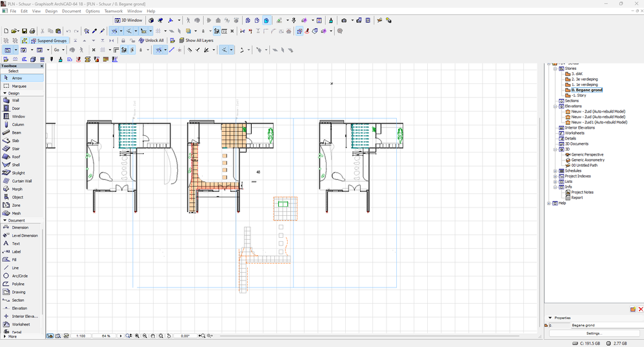Expand the Schedules tree node

click(x=555, y=171)
